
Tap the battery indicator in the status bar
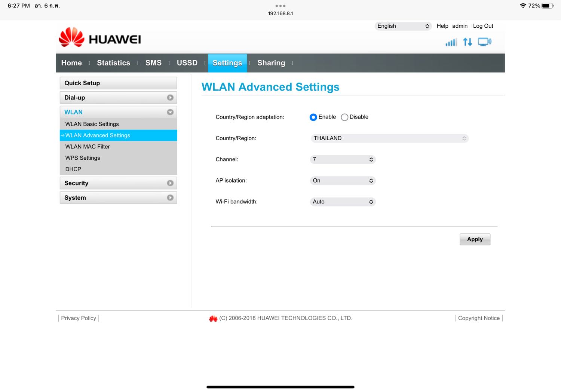548,6
